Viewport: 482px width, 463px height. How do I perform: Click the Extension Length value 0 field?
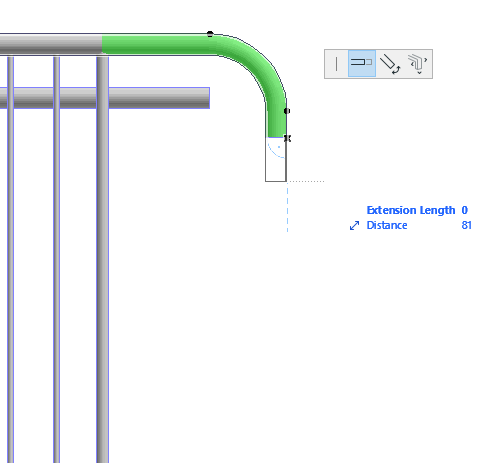465,210
